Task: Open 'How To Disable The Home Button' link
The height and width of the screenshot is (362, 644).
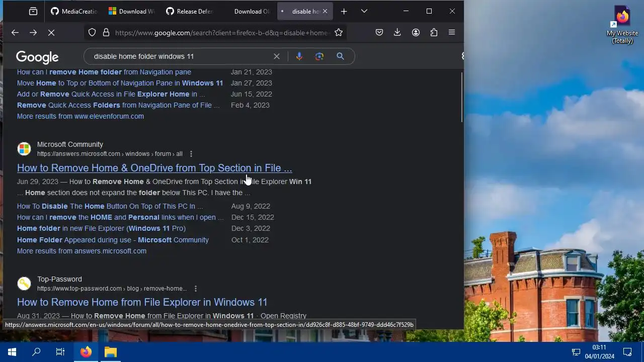Action: click(110, 206)
